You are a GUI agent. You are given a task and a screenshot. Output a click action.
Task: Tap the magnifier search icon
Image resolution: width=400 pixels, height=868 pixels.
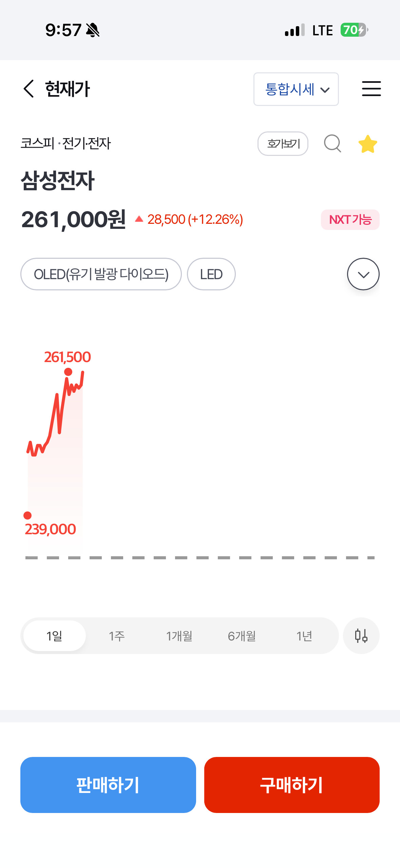(x=332, y=143)
